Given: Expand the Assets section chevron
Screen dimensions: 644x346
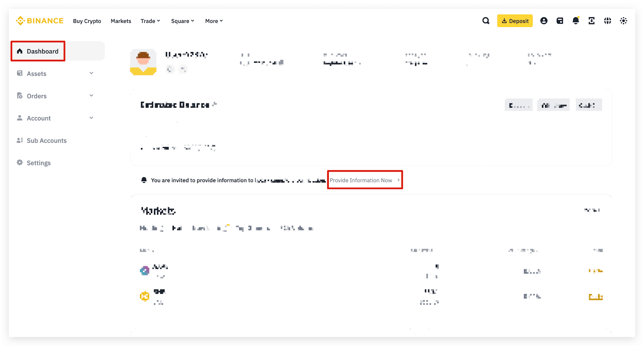Looking at the screenshot, I should point(91,73).
